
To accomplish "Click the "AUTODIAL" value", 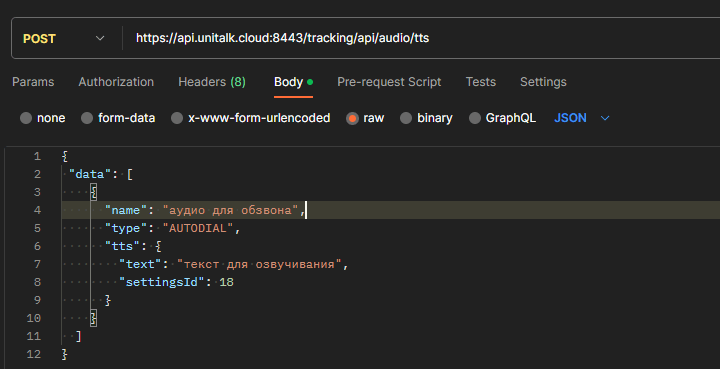I will (x=198, y=228).
